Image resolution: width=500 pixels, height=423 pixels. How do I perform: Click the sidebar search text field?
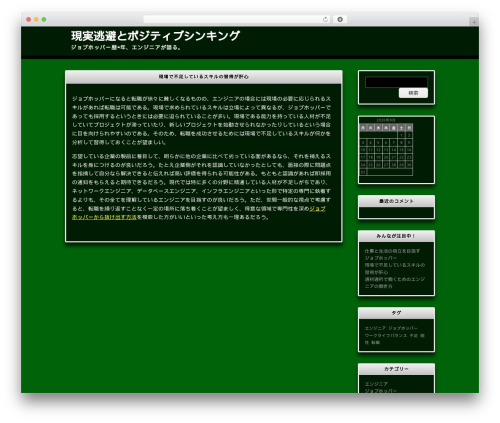pos(396,82)
